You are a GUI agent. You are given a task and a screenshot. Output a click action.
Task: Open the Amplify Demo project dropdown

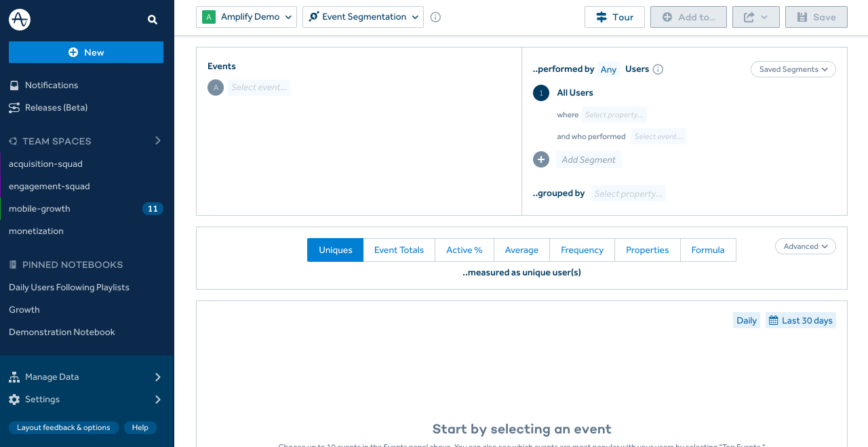[x=246, y=16]
